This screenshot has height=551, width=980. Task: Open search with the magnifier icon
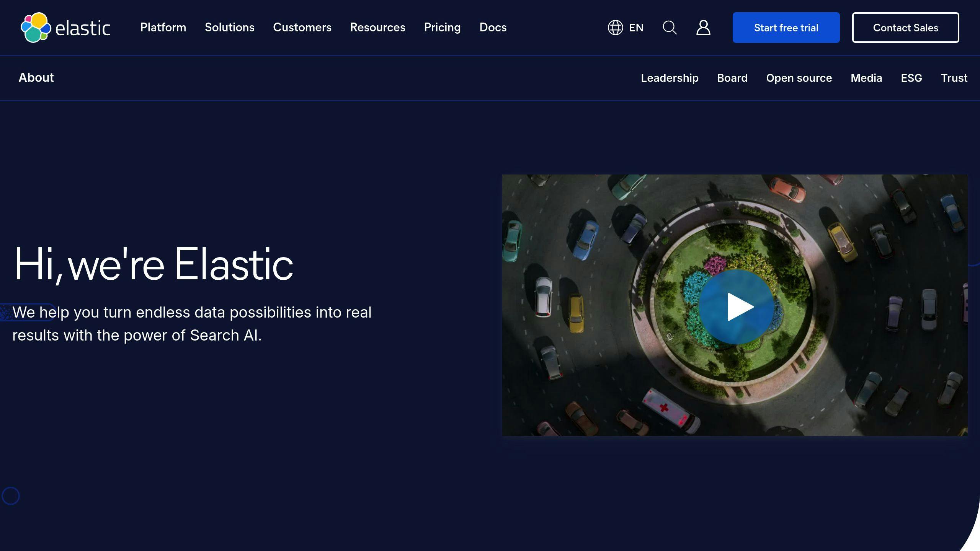[670, 28]
